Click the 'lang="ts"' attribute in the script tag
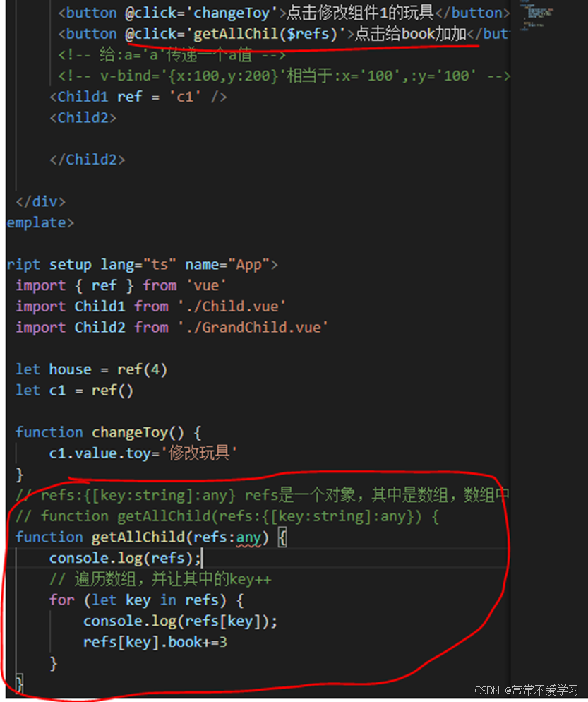The height and width of the screenshot is (702, 588). click(x=138, y=265)
